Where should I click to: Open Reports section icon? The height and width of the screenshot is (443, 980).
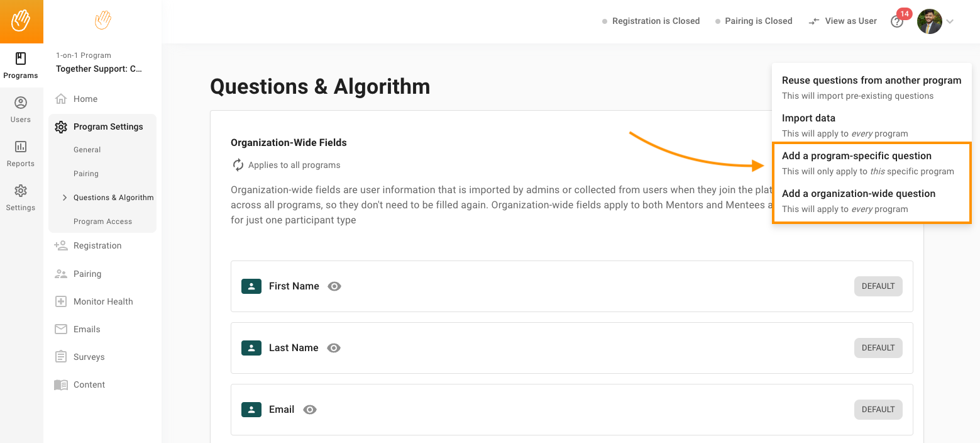[x=21, y=147]
